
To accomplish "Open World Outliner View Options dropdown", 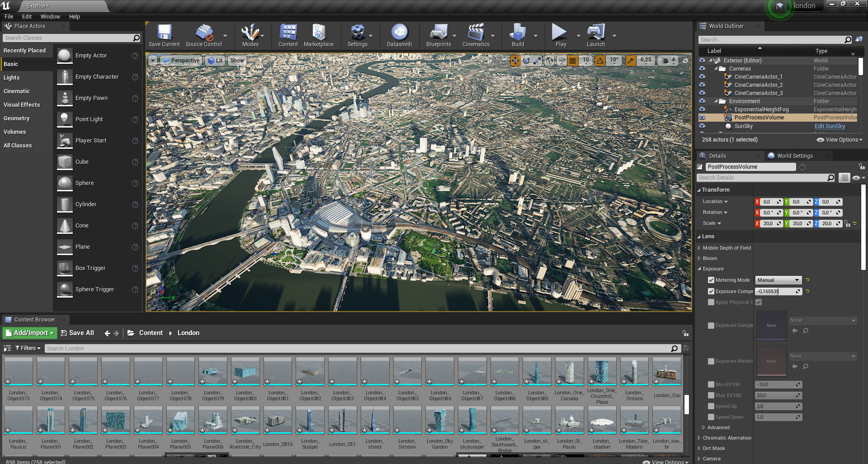I will click(840, 140).
